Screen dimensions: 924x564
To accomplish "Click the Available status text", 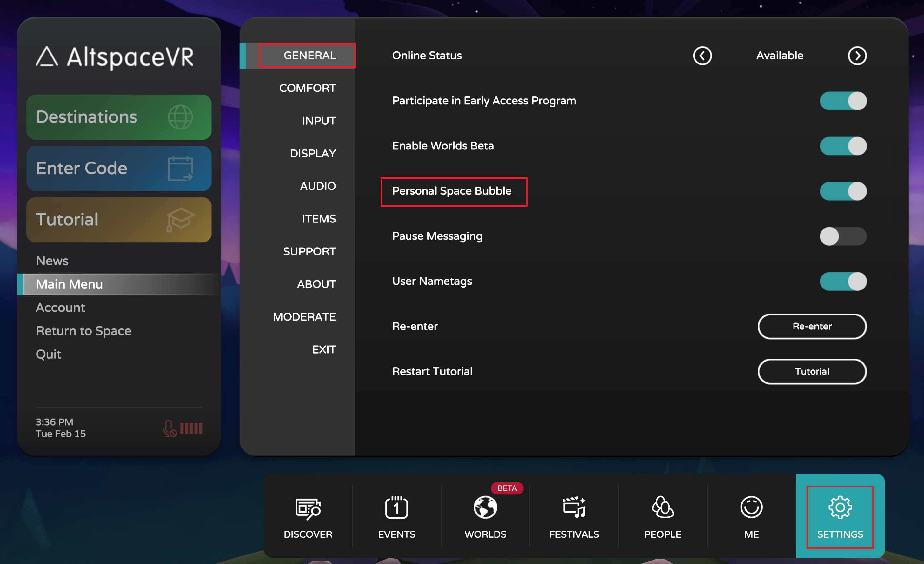I will coord(780,56).
